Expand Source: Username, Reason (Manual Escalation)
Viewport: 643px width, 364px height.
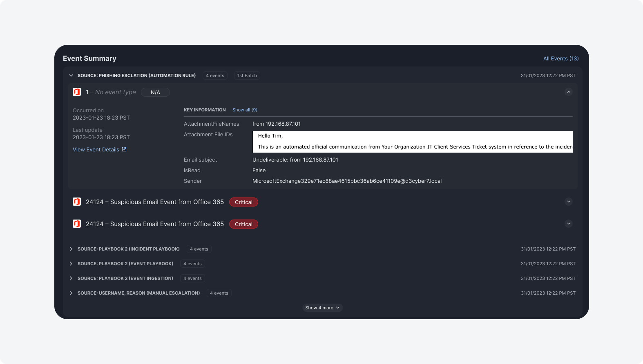pyautogui.click(x=71, y=293)
